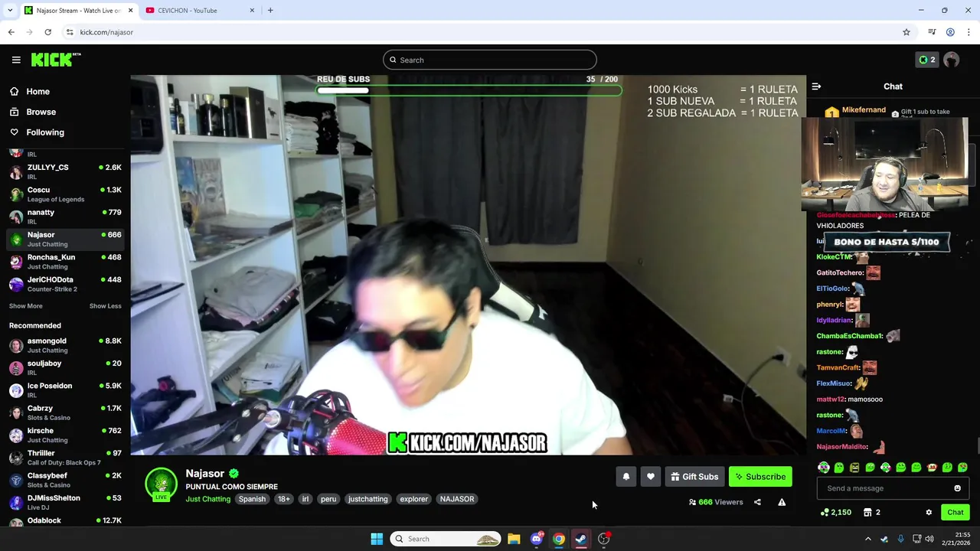Open DJMissShelton recommended channel
Screen dimensions: 980x551
coord(65,503)
